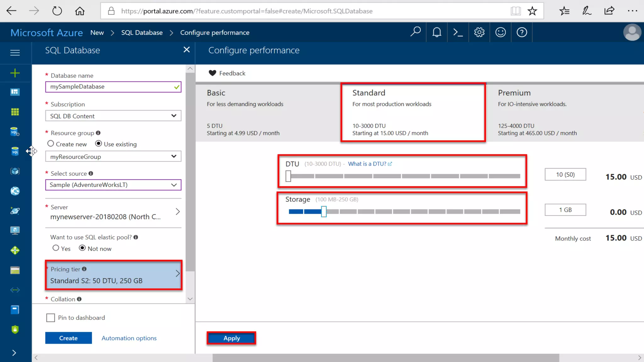The image size is (644, 362).
Task: Close the SQL Database blade
Action: 186,50
